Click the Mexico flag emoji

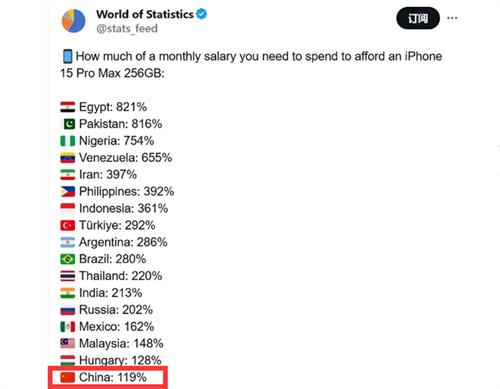(x=68, y=327)
